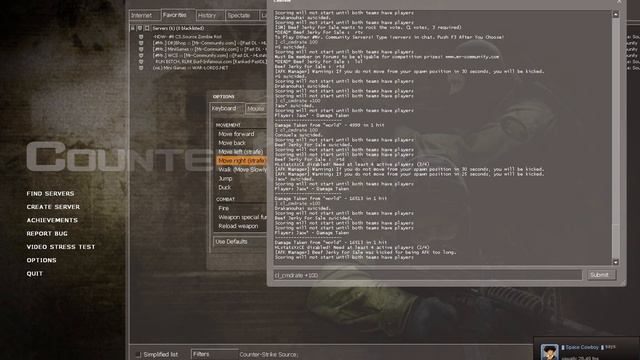Click console line about competition prizes

point(387,57)
